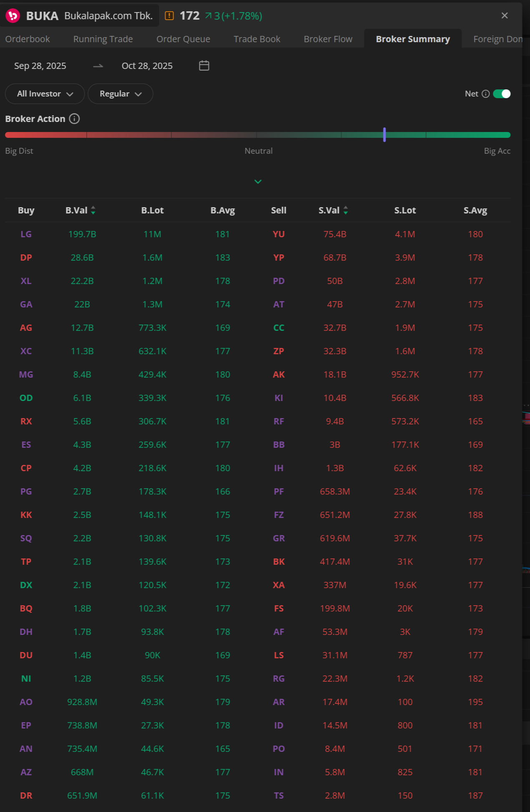
Task: Click the orange warning notation icon
Action: tap(169, 16)
